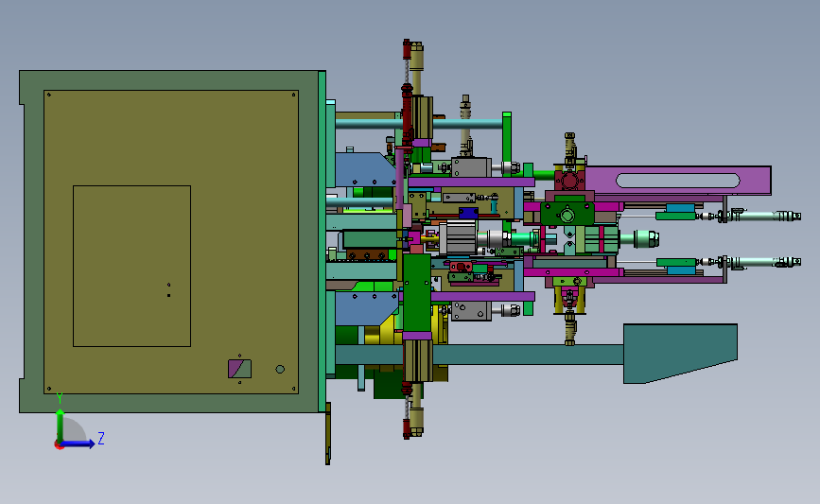Click the blue Z axis arrow of the triad
The image size is (820, 504).
[79, 443]
